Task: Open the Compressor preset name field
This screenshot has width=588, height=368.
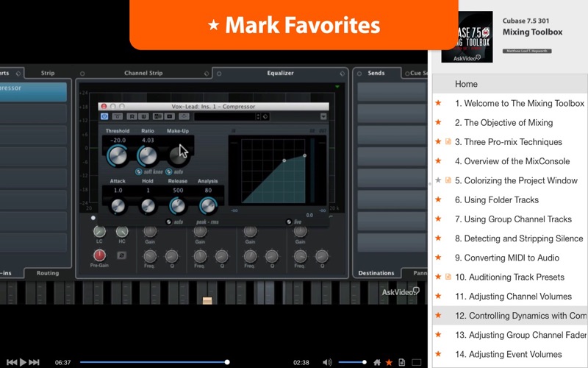Action: pyautogui.click(x=225, y=117)
